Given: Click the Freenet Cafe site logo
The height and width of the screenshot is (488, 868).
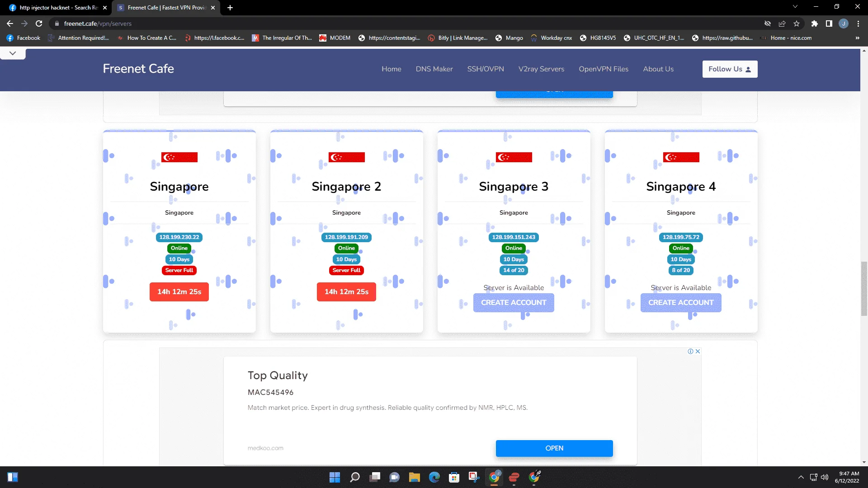Looking at the screenshot, I should (x=138, y=69).
